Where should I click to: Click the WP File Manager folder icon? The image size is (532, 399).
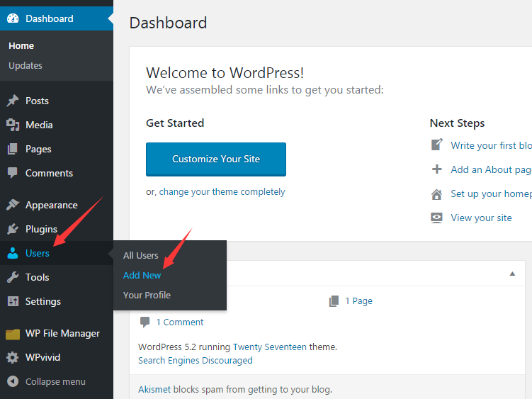click(13, 334)
